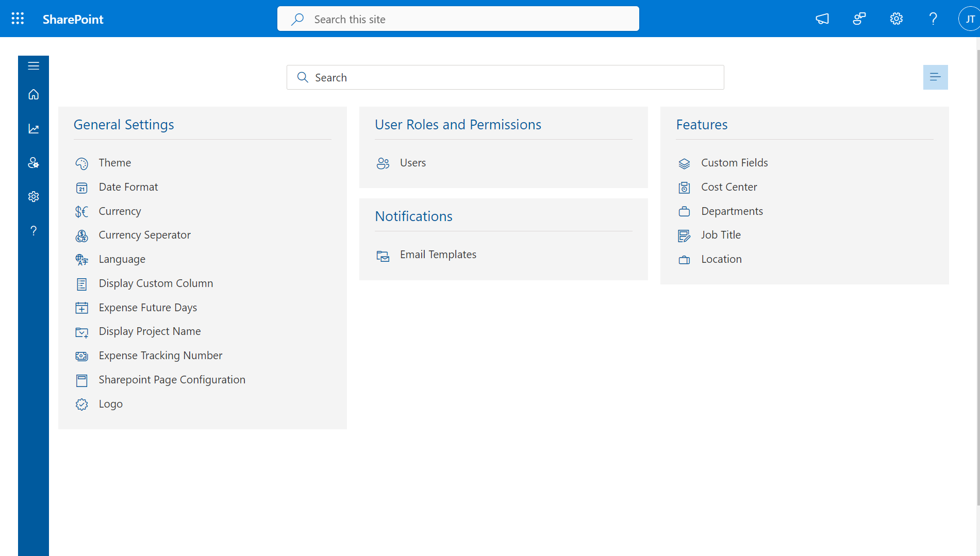
Task: Click the settings Search input box
Action: point(505,77)
